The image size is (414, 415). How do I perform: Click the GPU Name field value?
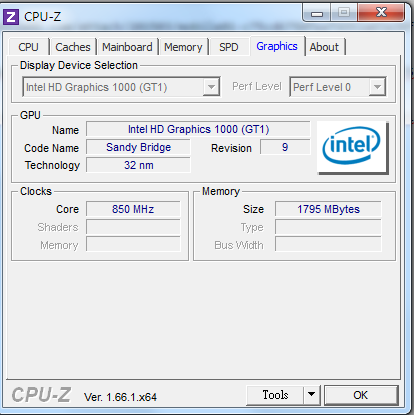coord(198,129)
